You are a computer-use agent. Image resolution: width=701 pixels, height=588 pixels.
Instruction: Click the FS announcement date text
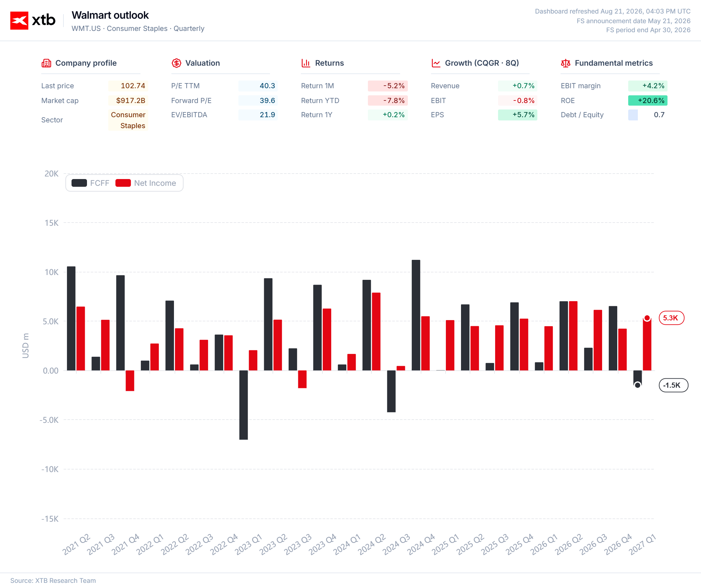pos(633,21)
